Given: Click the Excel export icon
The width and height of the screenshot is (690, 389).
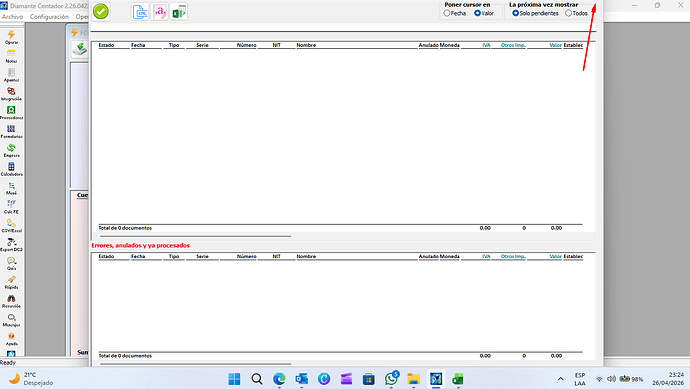Looking at the screenshot, I should tap(178, 12).
